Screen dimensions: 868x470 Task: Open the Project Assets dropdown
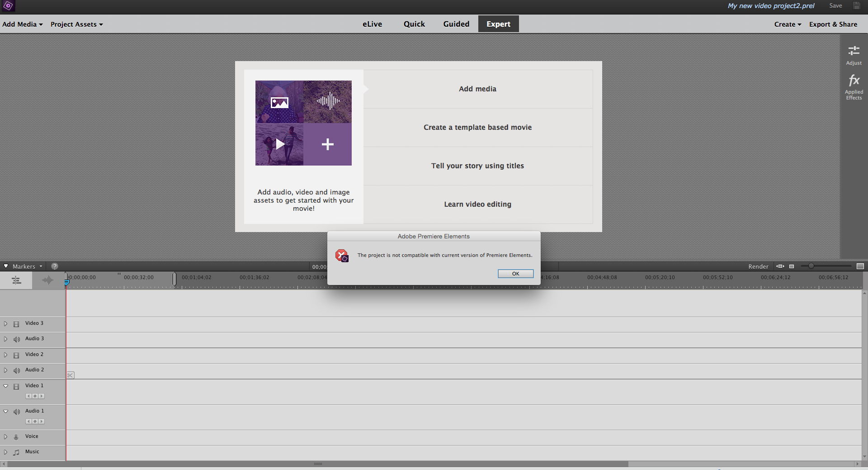pos(77,24)
